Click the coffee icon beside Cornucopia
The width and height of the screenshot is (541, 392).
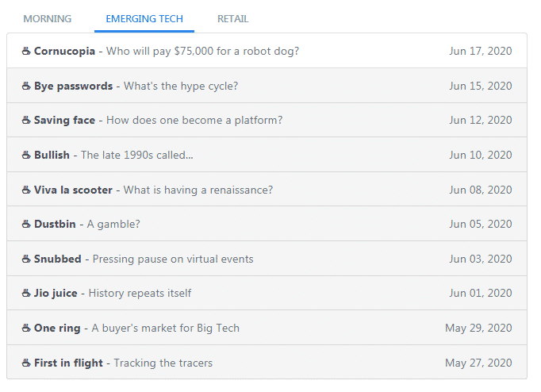(x=26, y=51)
